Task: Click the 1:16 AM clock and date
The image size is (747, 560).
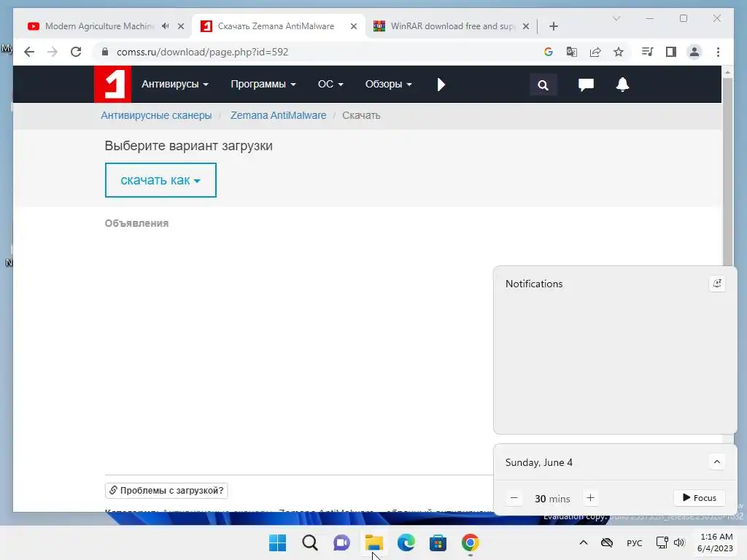Action: tap(715, 542)
